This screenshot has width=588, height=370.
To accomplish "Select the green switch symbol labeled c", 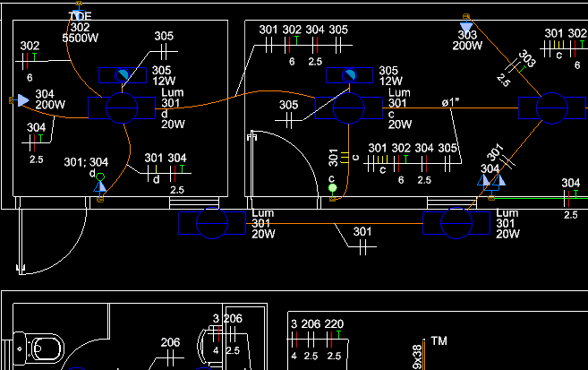I will (x=332, y=188).
